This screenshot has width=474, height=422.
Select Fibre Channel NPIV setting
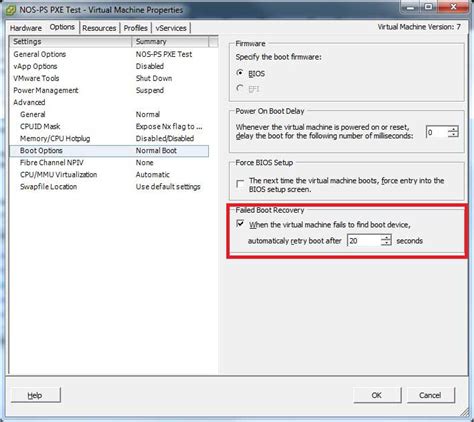coord(109,163)
